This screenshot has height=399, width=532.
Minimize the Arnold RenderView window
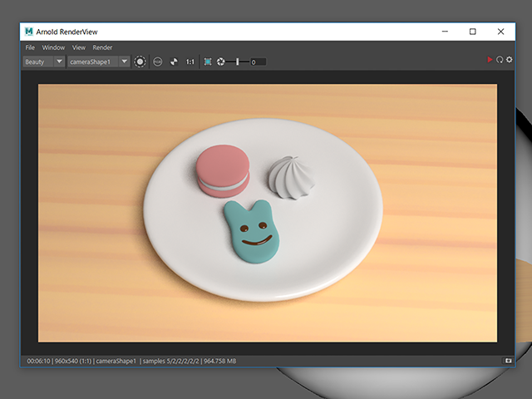(x=445, y=32)
